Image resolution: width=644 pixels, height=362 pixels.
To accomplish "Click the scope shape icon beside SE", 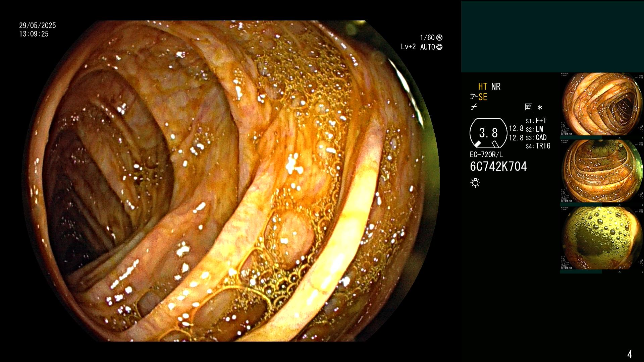I will (474, 97).
